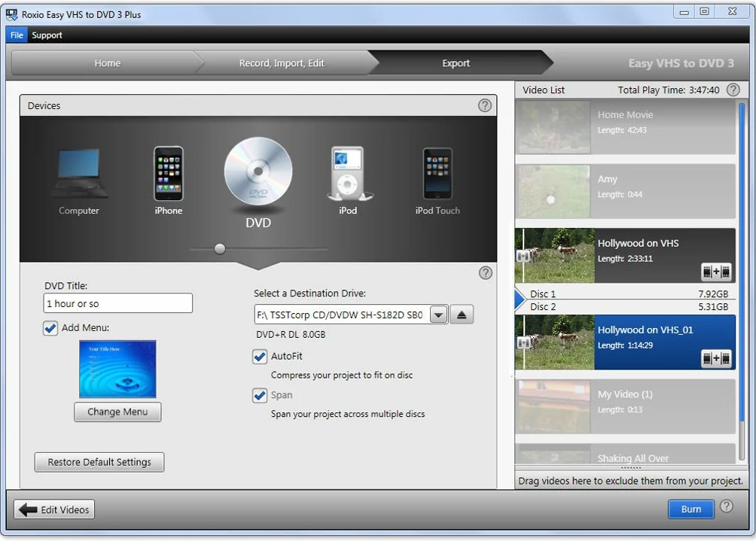Screen dimensions: 756x541
Task: Click the Change Menu button
Action: (x=117, y=412)
